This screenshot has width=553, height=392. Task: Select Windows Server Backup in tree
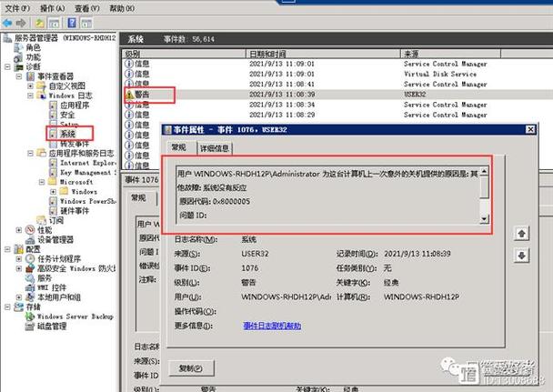[x=75, y=317]
